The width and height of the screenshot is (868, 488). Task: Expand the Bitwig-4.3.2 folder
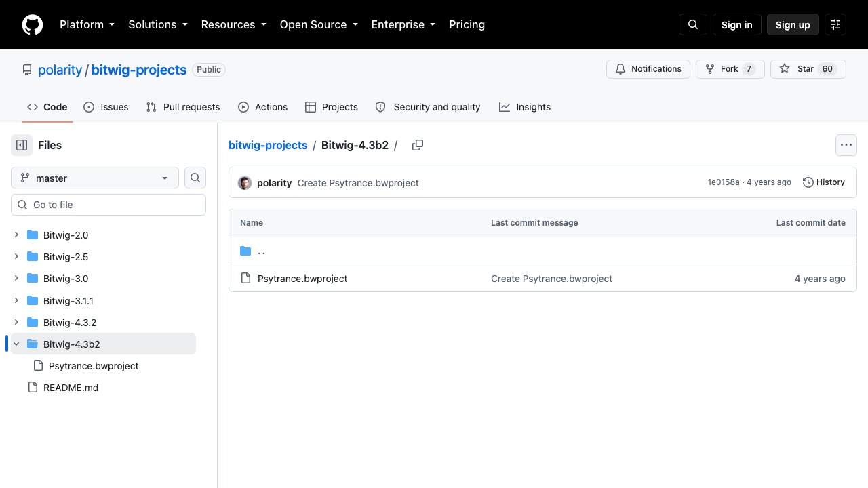coord(16,322)
